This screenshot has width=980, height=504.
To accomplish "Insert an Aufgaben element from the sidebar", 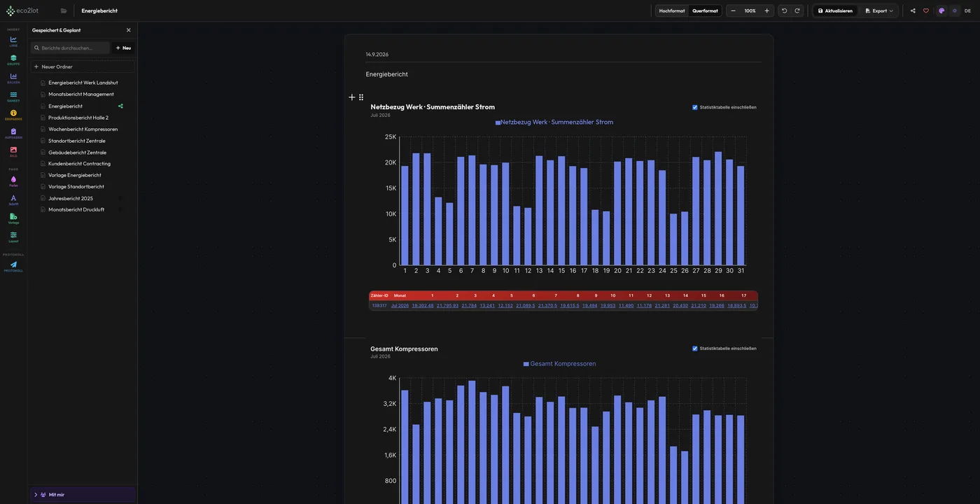I will [13, 133].
